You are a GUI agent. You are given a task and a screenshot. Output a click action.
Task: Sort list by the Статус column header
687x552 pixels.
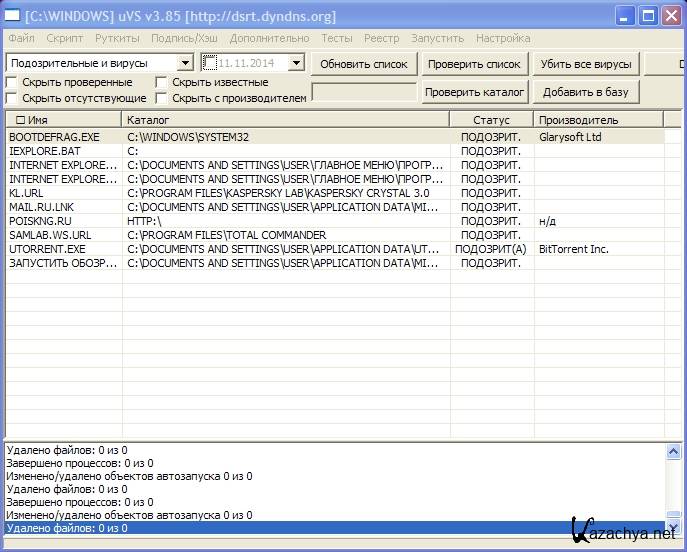491,120
